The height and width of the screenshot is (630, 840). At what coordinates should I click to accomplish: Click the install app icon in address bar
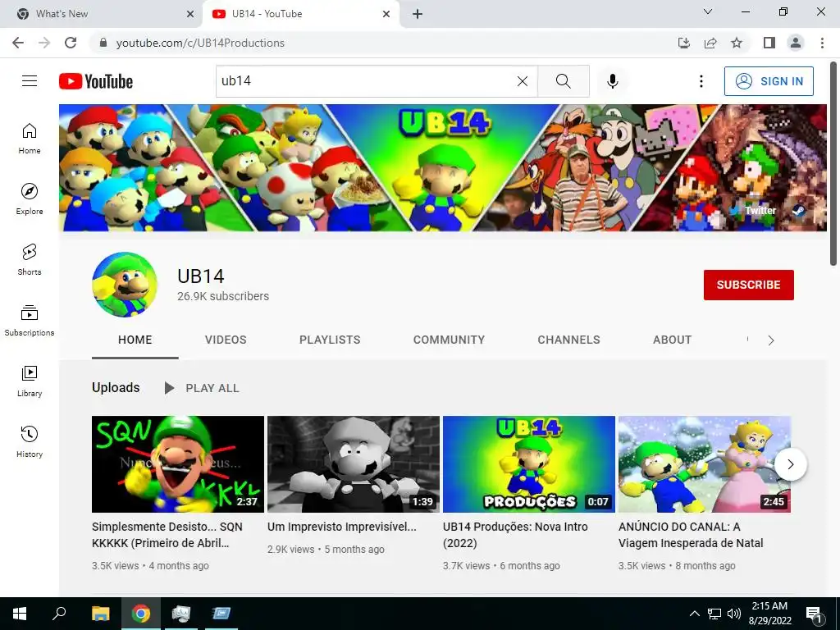point(684,43)
